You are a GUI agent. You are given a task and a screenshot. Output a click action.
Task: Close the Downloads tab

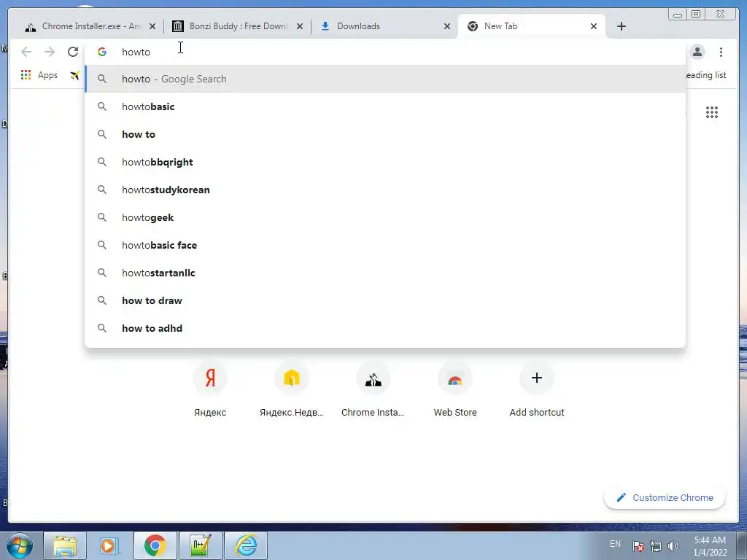447,26
